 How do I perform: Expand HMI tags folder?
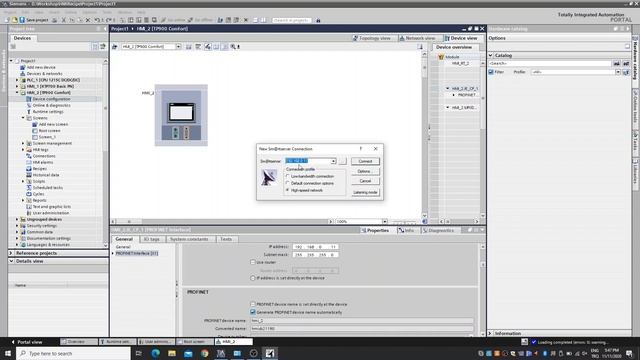pyautogui.click(x=23, y=149)
